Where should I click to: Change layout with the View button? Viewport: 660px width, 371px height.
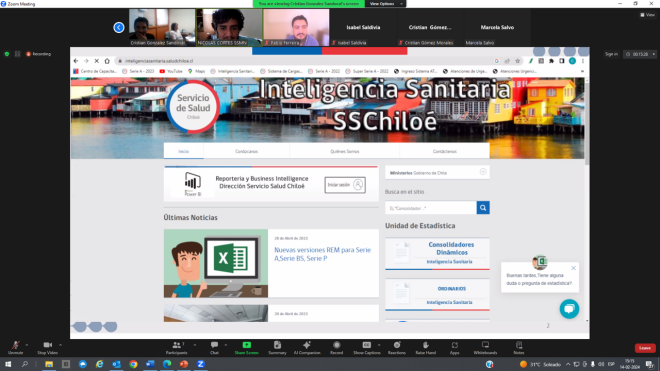tap(648, 15)
